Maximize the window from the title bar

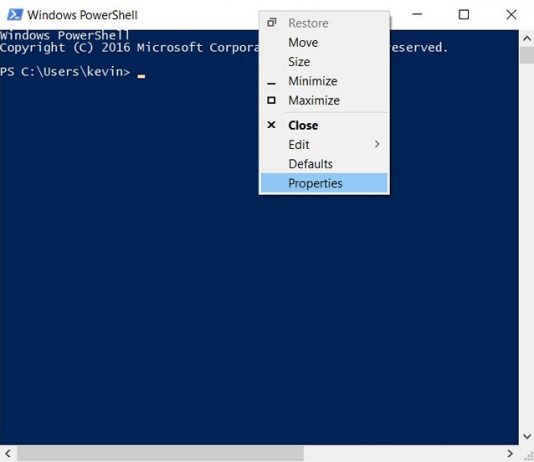coord(464,15)
